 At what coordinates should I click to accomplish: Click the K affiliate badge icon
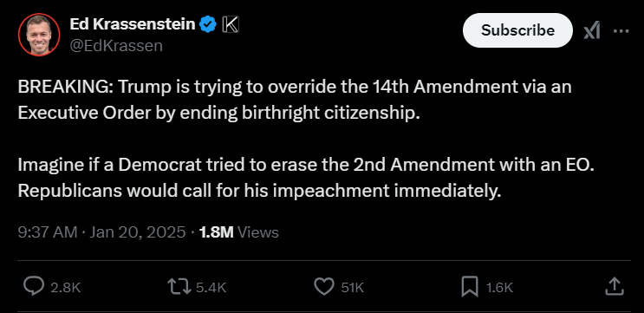tap(231, 24)
